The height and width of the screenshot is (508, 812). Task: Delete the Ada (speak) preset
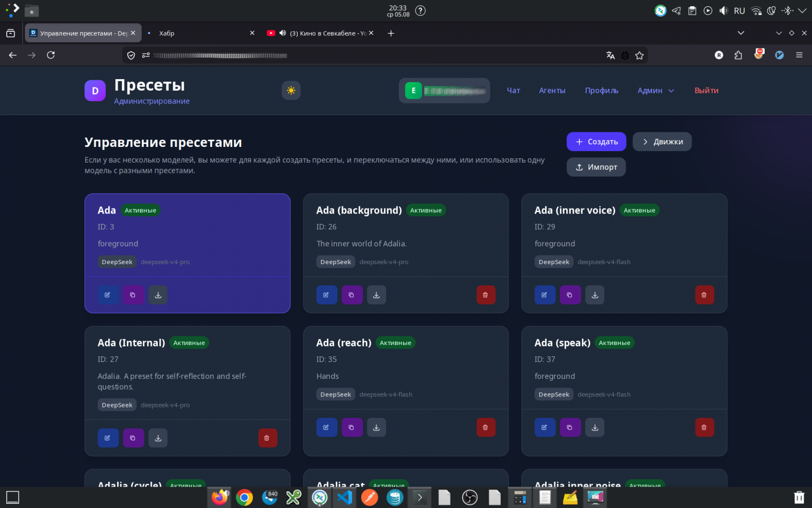(x=704, y=427)
